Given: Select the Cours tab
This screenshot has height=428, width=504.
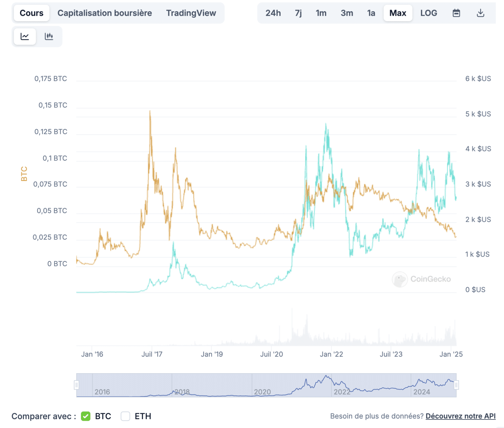Looking at the screenshot, I should tap(31, 13).
